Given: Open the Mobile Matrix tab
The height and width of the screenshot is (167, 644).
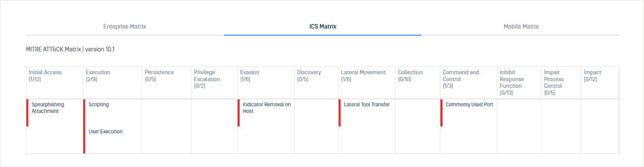Looking at the screenshot, I should click(521, 26).
